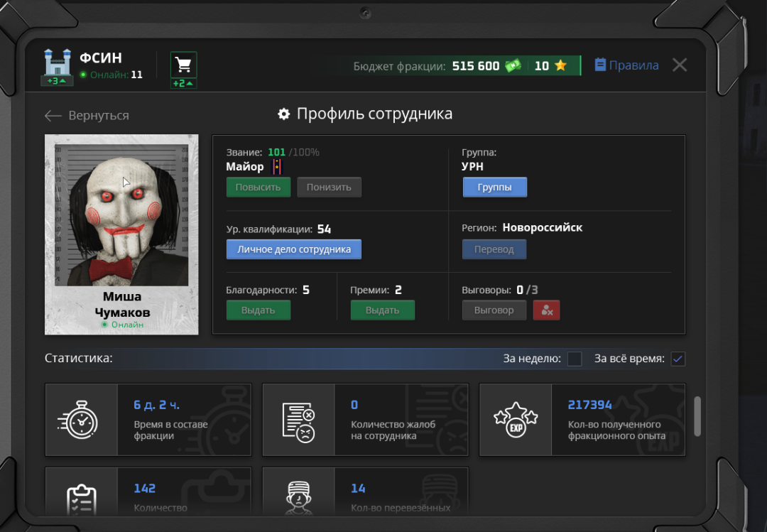Click the Майор rank insignia icon
Screen dimensions: 767x532
[x=277, y=167]
